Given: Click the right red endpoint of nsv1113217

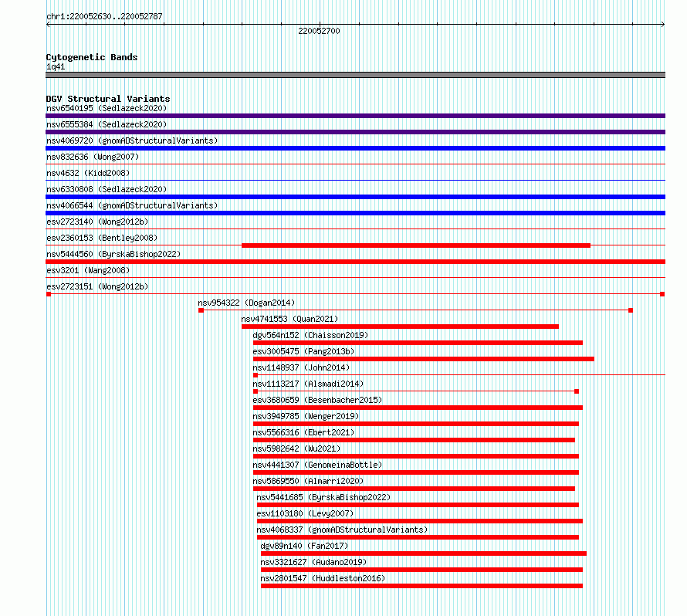Looking at the screenshot, I should (577, 391).
